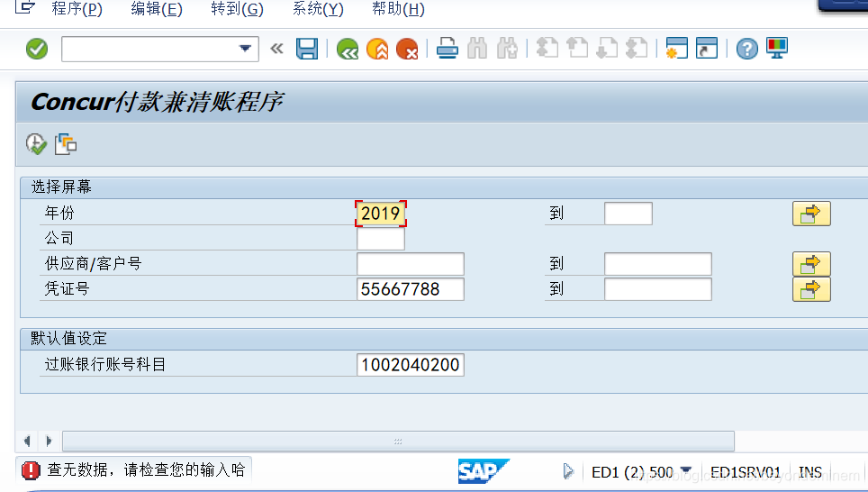Open the ED1 (2) 500 system dropdown
Screen dimensions: 868x492
pos(686,471)
